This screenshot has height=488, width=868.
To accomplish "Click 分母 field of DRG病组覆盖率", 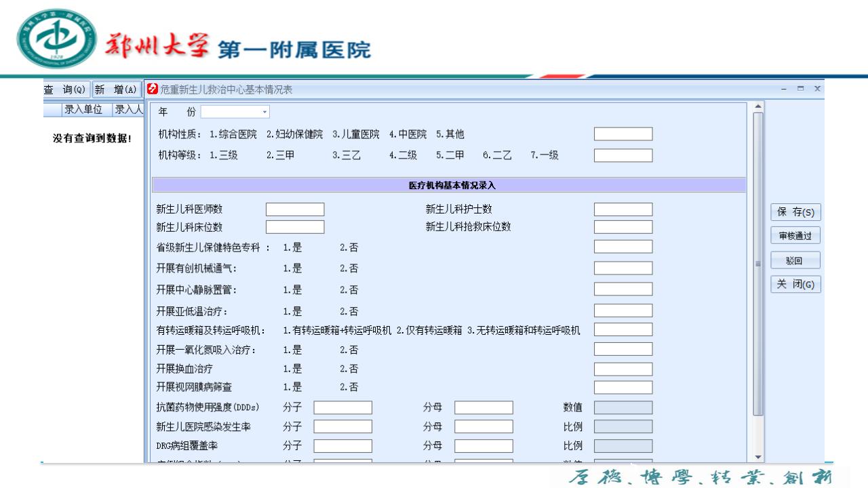I will (484, 446).
